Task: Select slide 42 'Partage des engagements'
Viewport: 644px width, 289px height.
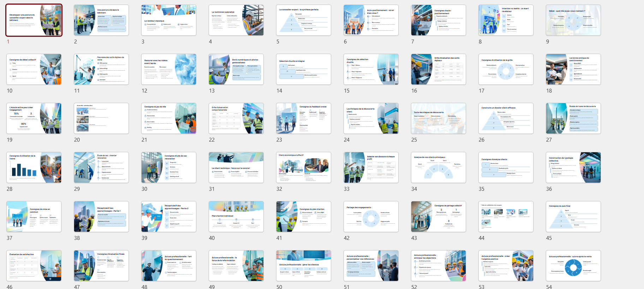Action: point(371,217)
